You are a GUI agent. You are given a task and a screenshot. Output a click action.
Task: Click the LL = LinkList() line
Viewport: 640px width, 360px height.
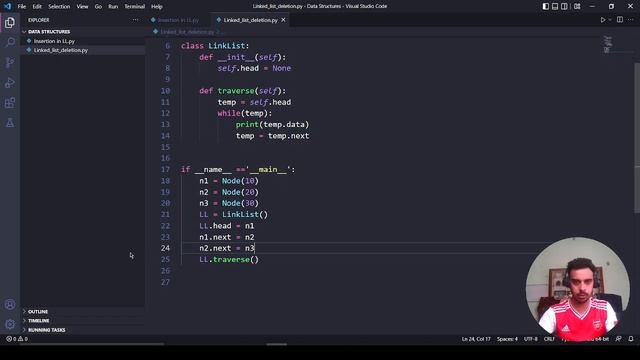point(233,214)
